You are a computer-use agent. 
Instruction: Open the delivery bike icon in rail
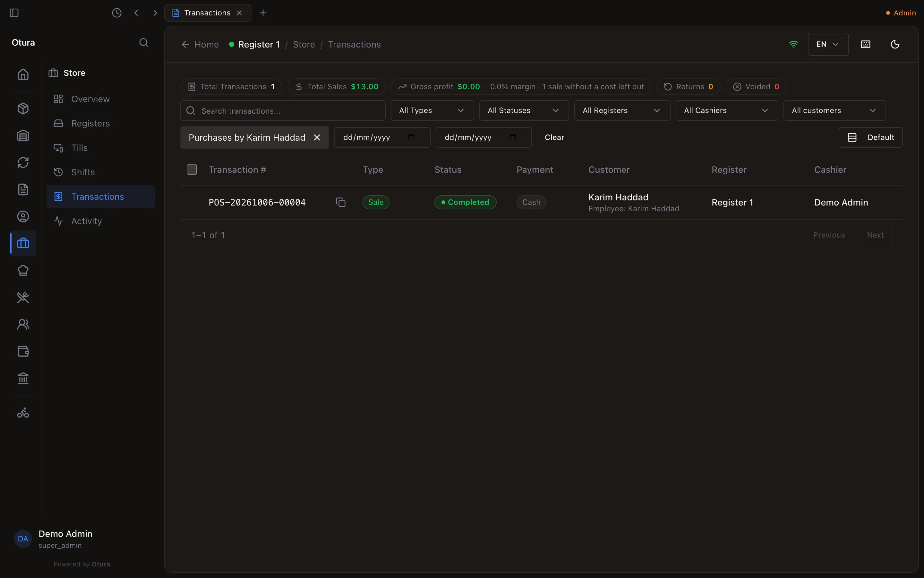[23, 413]
